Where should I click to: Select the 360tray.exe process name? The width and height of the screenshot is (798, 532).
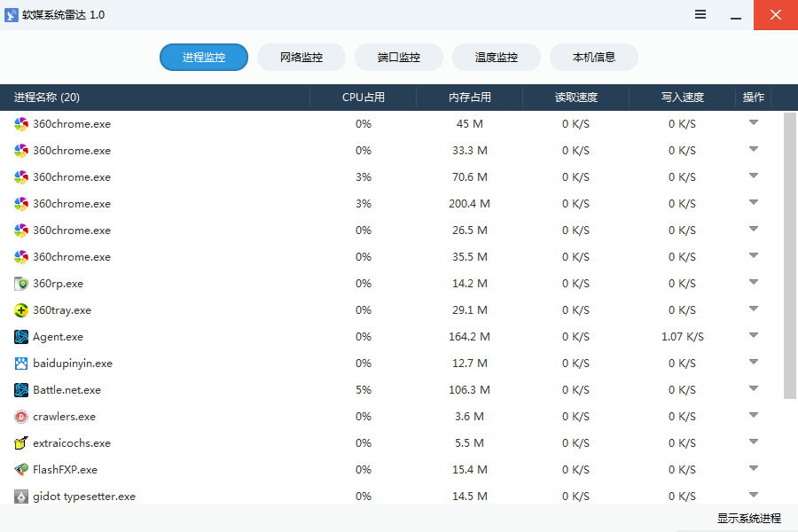pos(61,310)
